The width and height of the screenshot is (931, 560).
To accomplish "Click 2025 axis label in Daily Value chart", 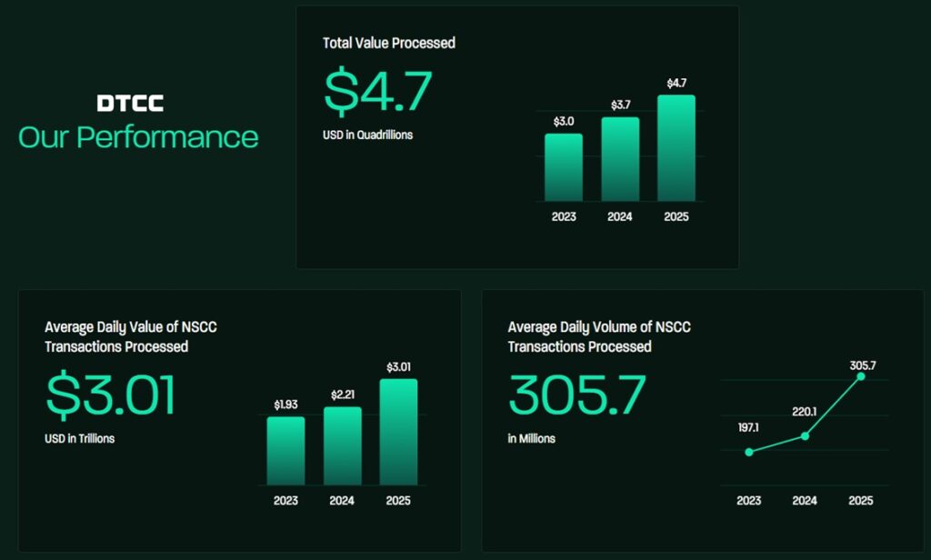I will 398,501.
